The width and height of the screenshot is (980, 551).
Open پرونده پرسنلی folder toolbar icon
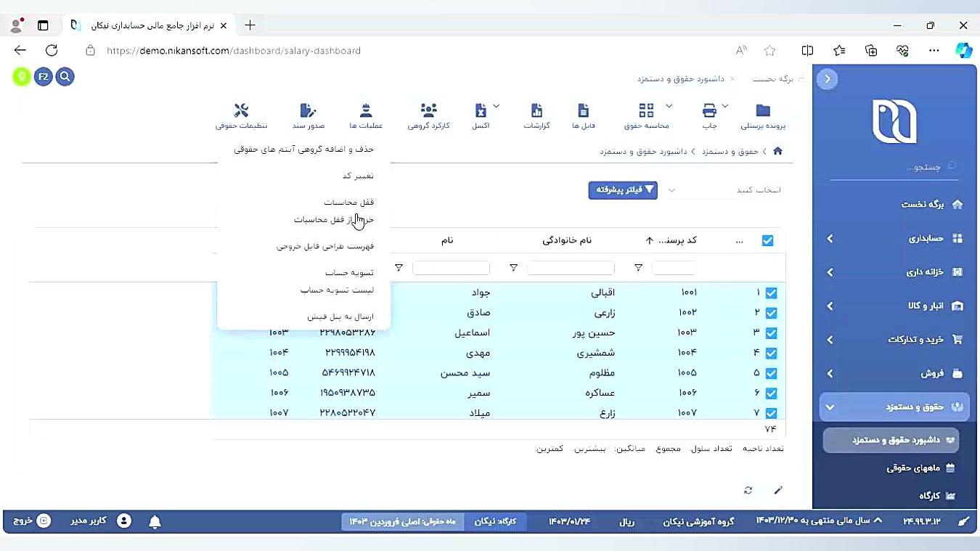[762, 110]
